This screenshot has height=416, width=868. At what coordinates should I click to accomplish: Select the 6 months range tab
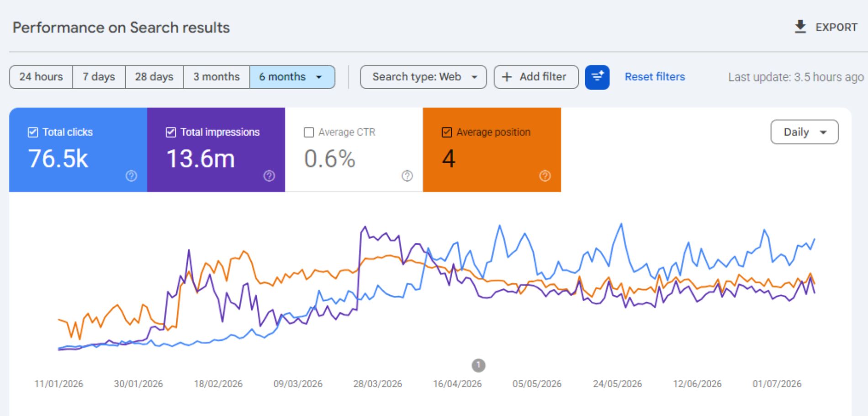point(292,77)
